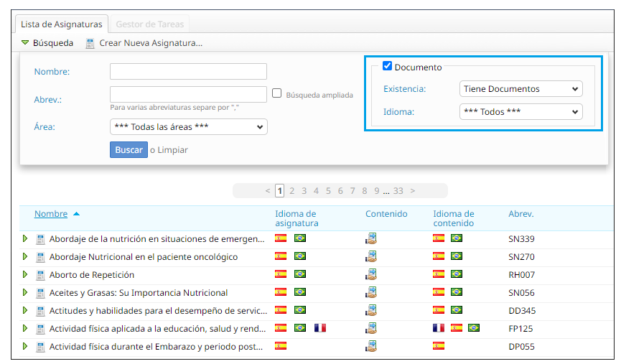This screenshot has height=364, width=621.
Task: Open Contenido icon for FP125 row
Action: 371,328
